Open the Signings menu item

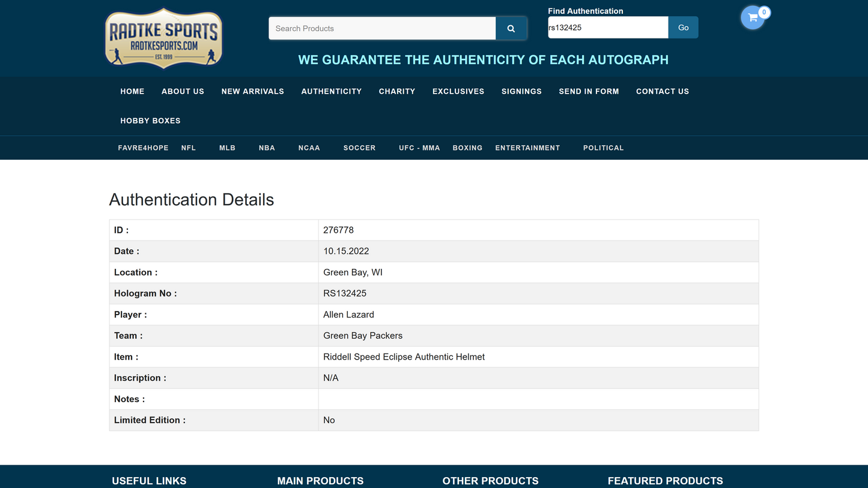click(521, 91)
